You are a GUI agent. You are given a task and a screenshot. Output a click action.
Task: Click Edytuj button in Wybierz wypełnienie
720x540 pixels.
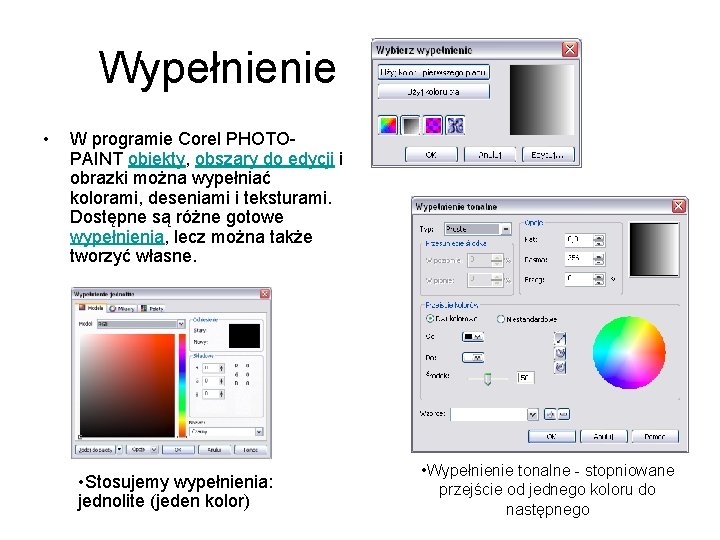pyautogui.click(x=548, y=155)
